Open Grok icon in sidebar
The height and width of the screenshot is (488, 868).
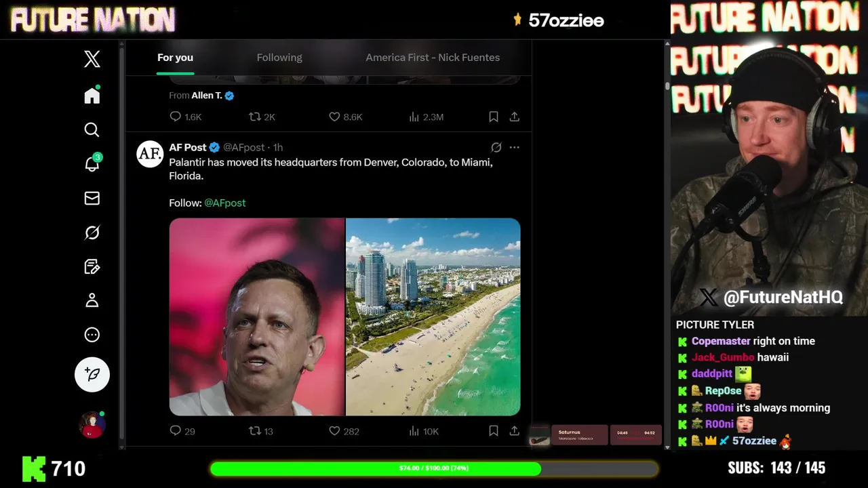(92, 232)
